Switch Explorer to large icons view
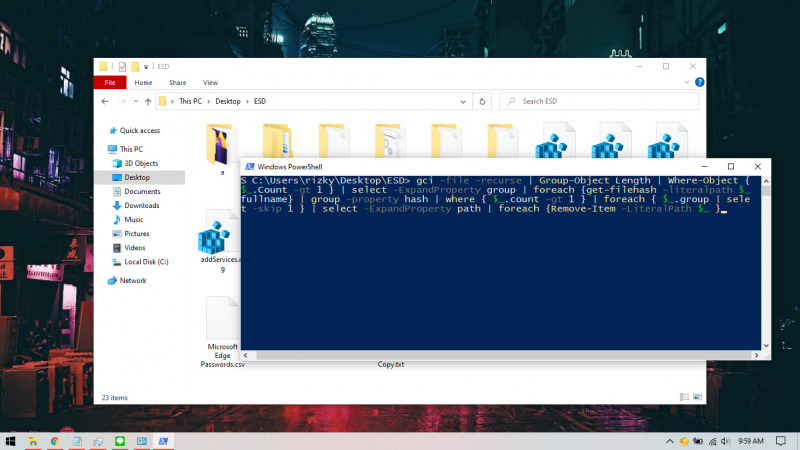 697,397
